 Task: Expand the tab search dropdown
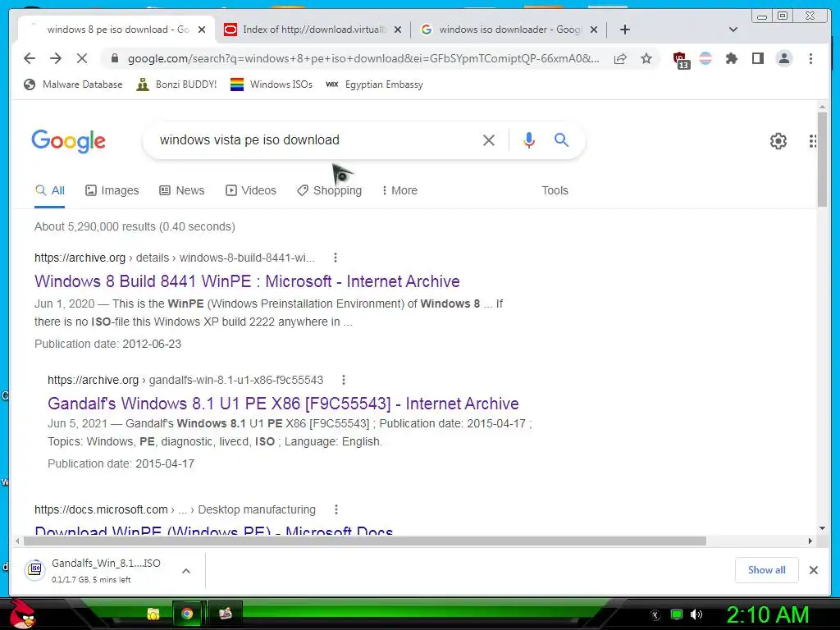[x=733, y=30]
